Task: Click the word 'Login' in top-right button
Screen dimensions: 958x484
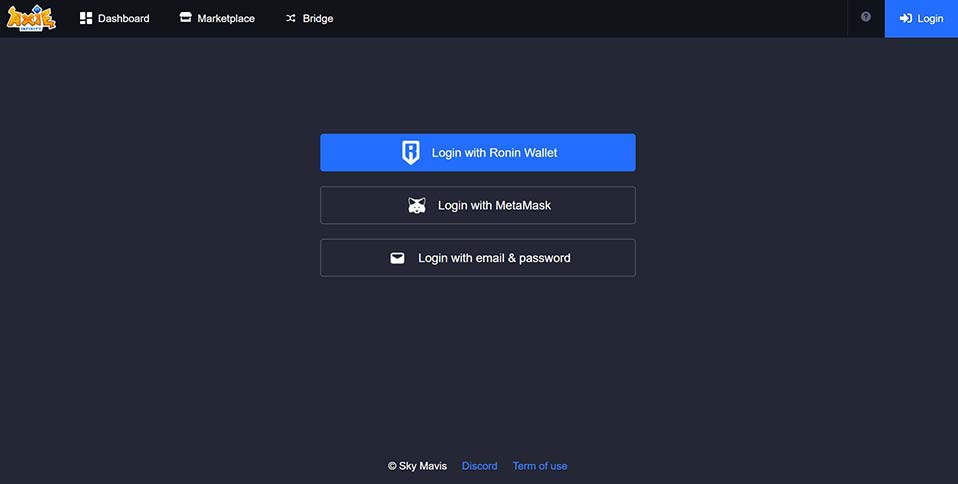Action: coord(930,18)
